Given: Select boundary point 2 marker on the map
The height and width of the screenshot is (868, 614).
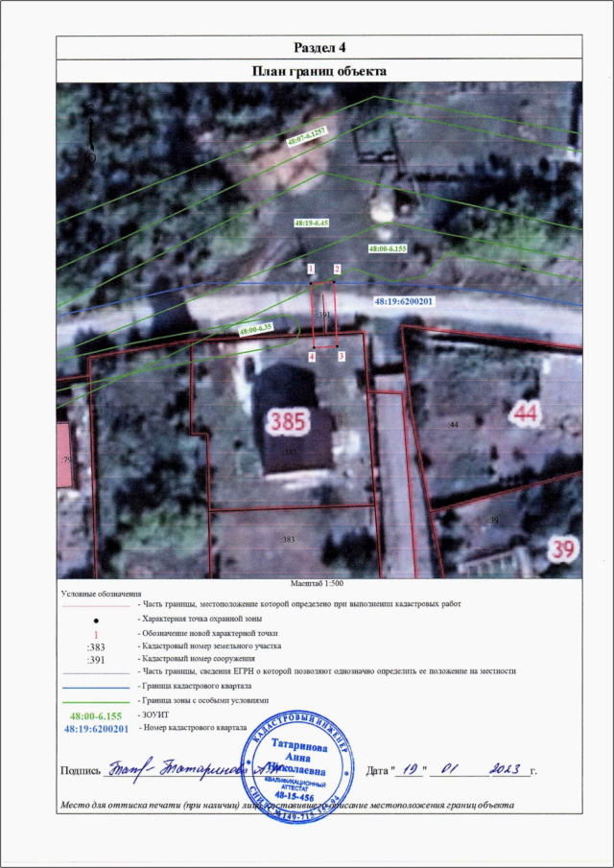Looking at the screenshot, I should point(337,270).
